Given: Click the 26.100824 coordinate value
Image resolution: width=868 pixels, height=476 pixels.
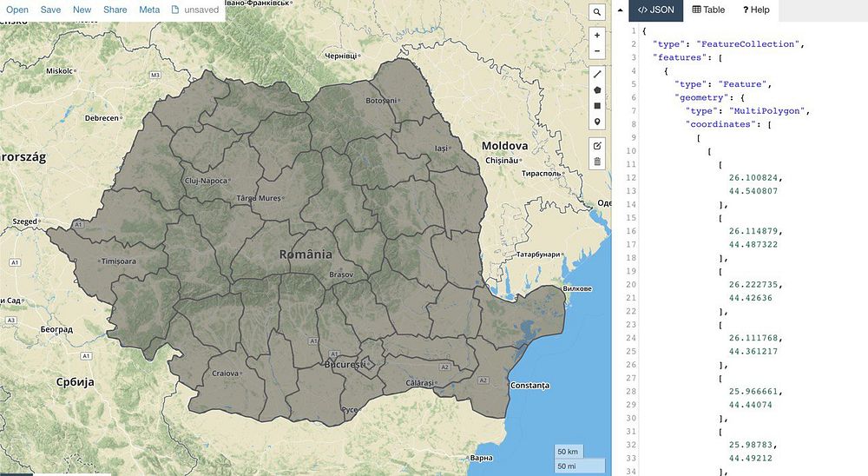Looking at the screenshot, I should pyautogui.click(x=753, y=177).
